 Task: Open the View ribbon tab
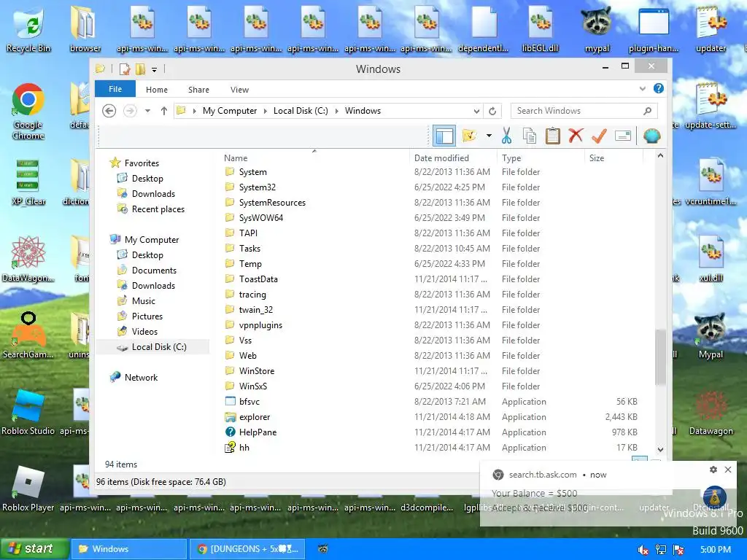pos(239,90)
